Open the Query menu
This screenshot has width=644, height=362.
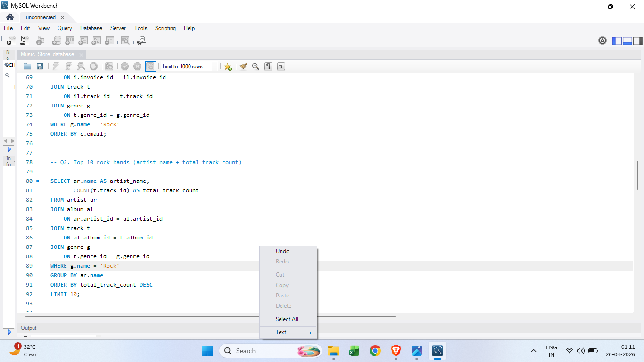tap(65, 28)
